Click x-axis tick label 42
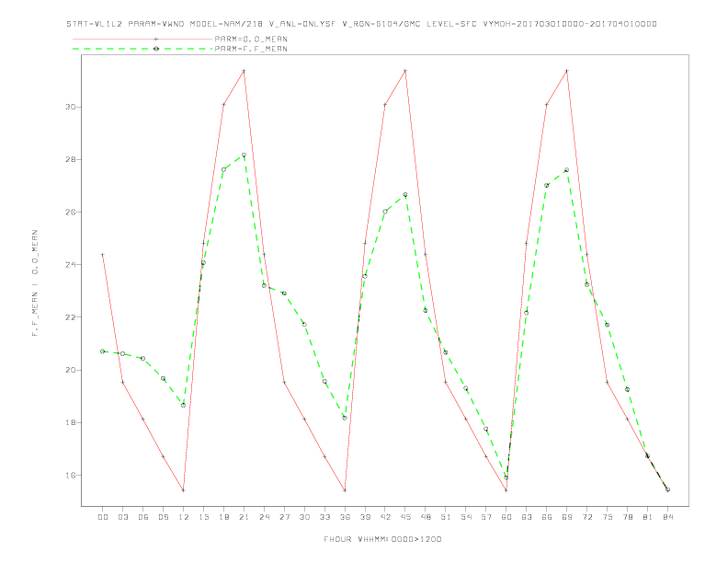 (x=385, y=517)
